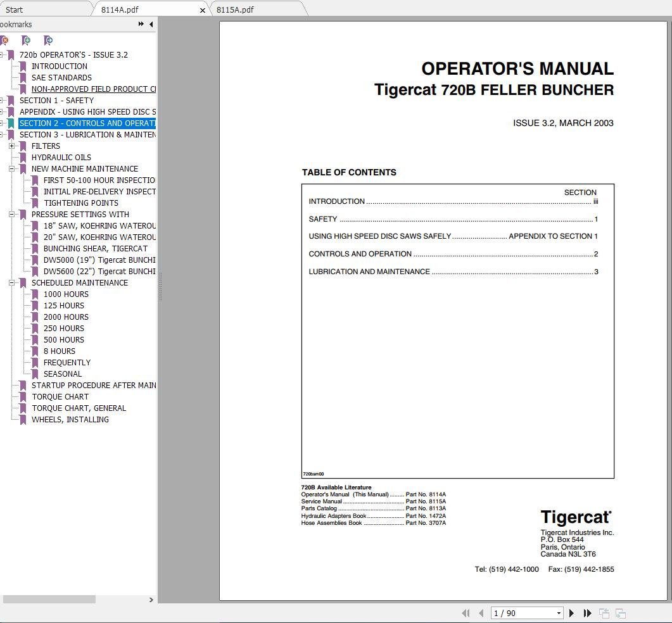The height and width of the screenshot is (623, 672).
Task: Click the last page navigation icon
Action: 587,613
